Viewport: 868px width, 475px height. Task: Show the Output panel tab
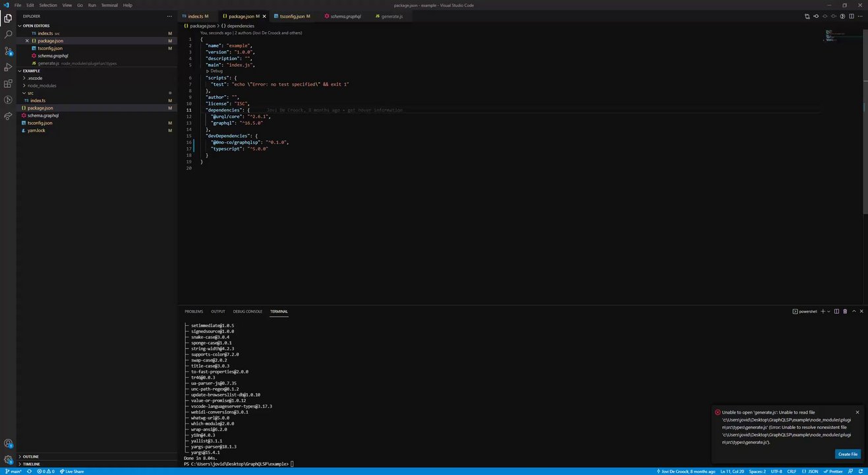[x=218, y=311]
